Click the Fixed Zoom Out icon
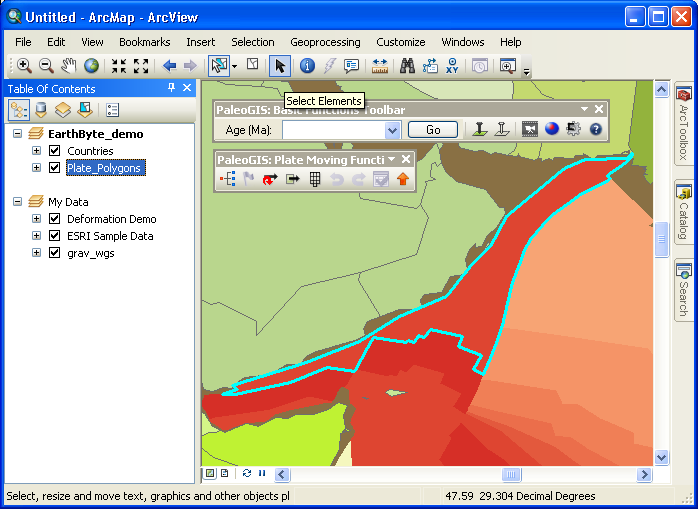Image resolution: width=698 pixels, height=509 pixels. click(x=141, y=66)
